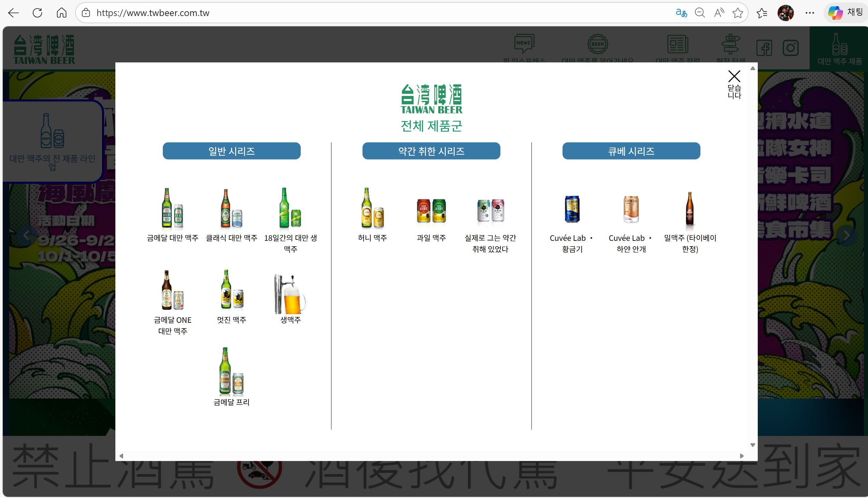Close the product lineup popup with X
Image resolution: width=868 pixels, height=498 pixels.
[734, 77]
